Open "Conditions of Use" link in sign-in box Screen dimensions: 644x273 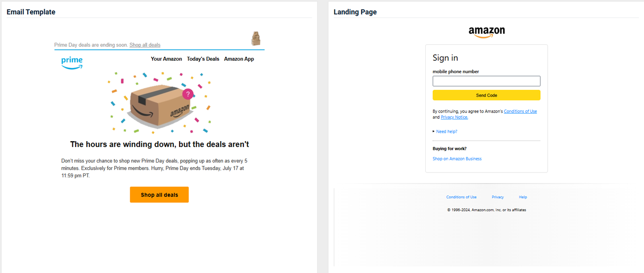520,111
